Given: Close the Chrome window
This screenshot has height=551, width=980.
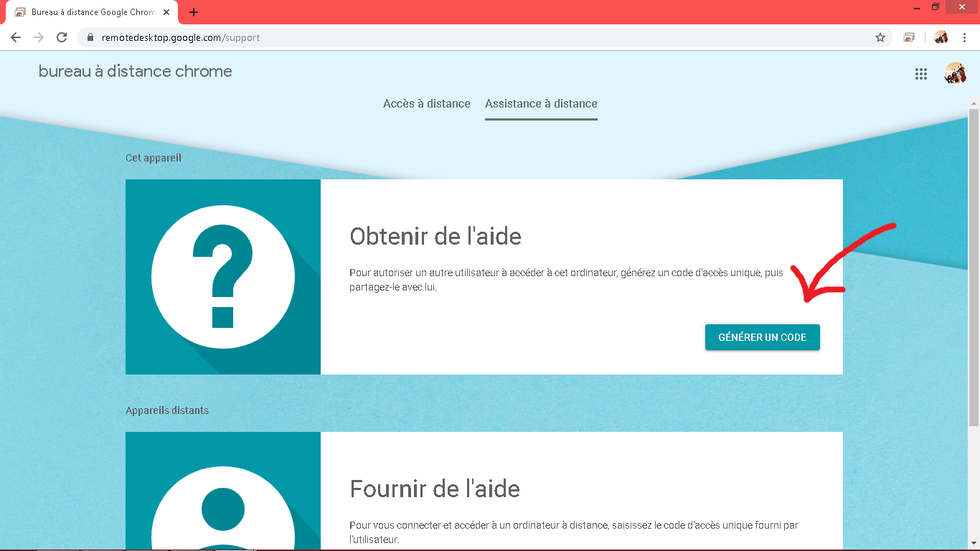Looking at the screenshot, I should [x=962, y=6].
